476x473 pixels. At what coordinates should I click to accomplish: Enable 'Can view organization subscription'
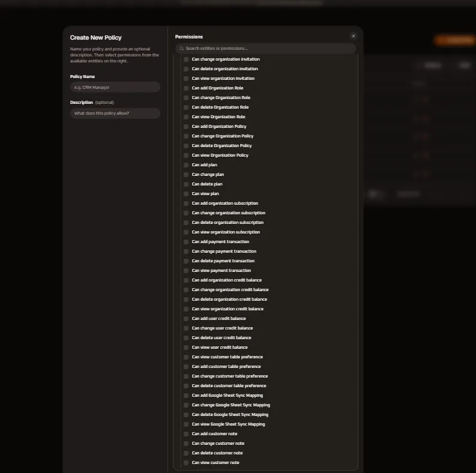click(186, 232)
